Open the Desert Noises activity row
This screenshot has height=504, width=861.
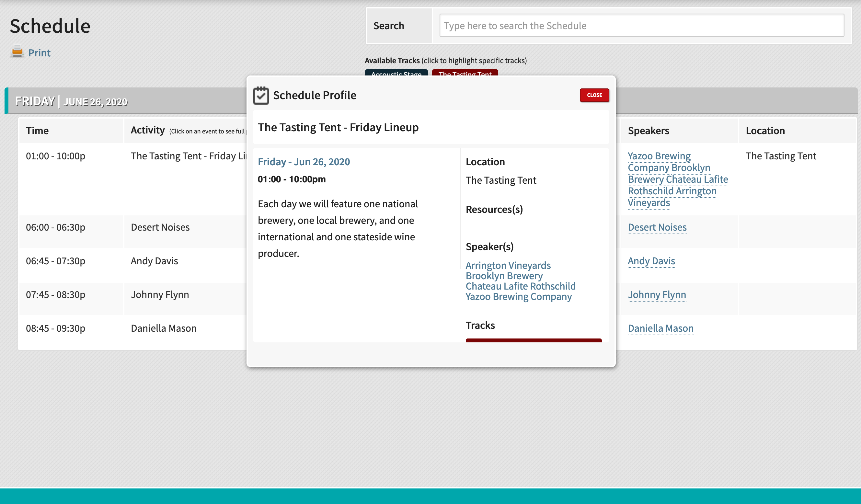tap(160, 227)
